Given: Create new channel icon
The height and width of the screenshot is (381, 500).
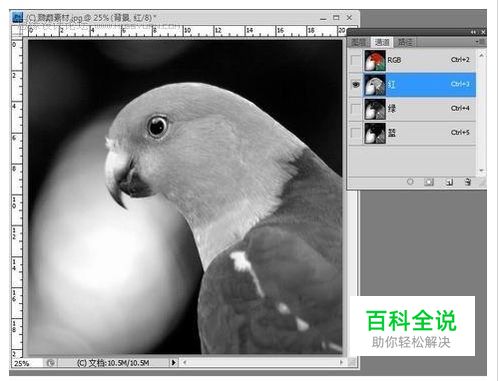Looking at the screenshot, I should tap(449, 182).
